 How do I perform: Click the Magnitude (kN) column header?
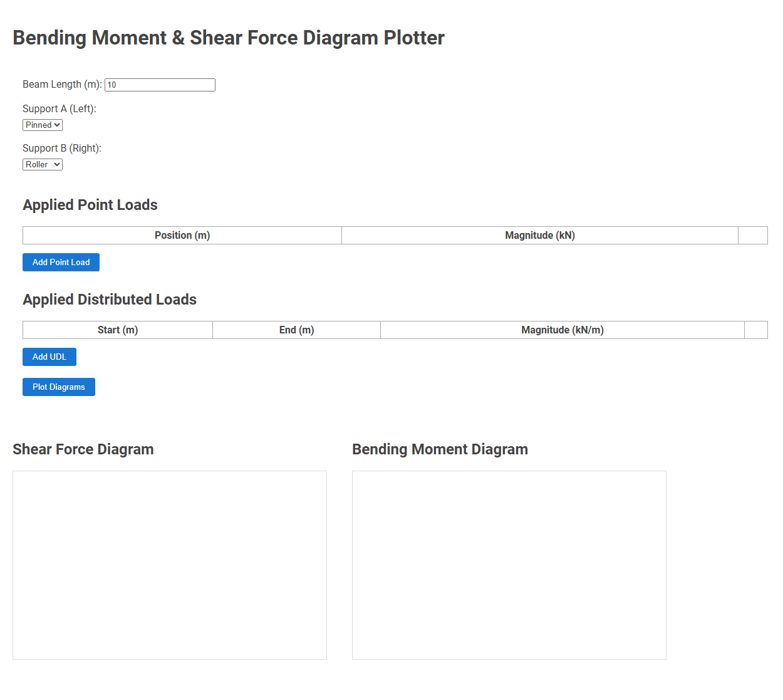pos(539,235)
